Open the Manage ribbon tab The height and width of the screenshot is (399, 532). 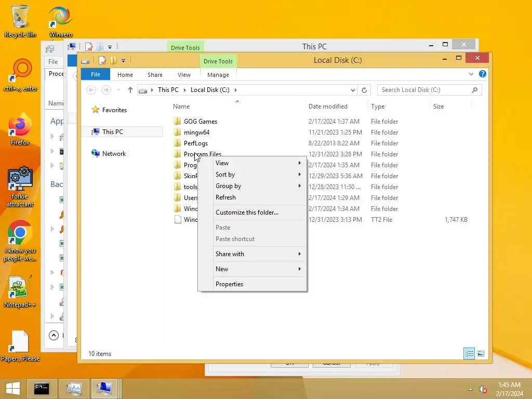(218, 75)
